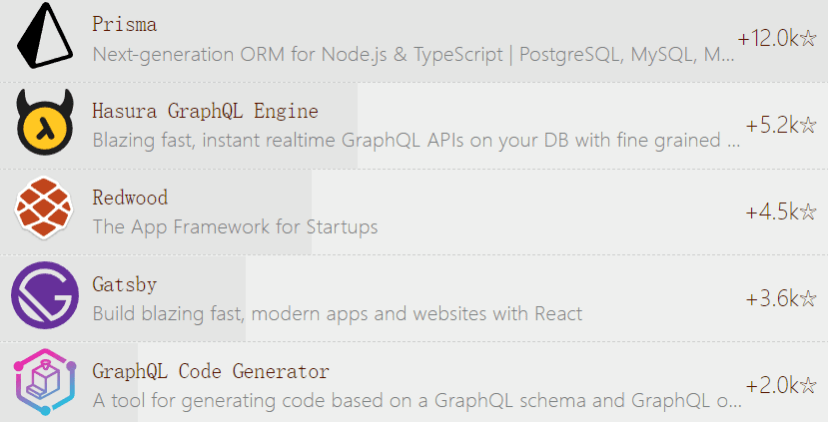Viewport: 828px width, 422px height.
Task: Select the Build blazing fast apps description
Action: (x=337, y=314)
